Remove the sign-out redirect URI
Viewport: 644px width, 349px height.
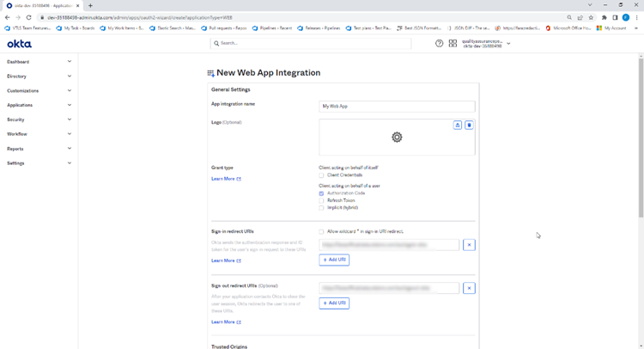click(x=469, y=288)
